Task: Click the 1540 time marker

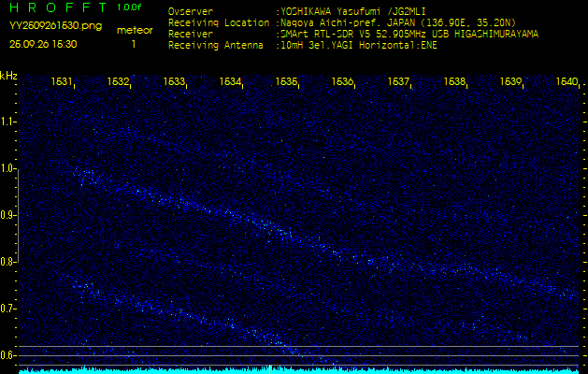Action: (x=566, y=82)
